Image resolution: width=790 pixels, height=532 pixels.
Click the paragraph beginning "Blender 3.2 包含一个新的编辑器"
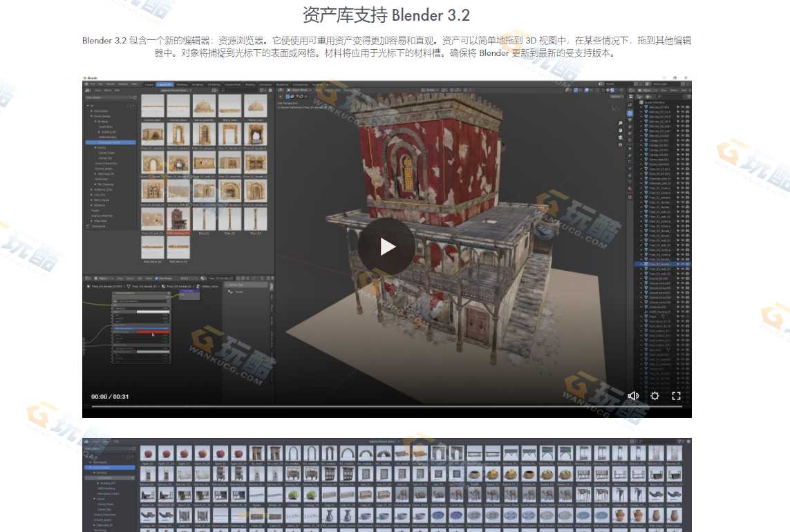[386, 46]
